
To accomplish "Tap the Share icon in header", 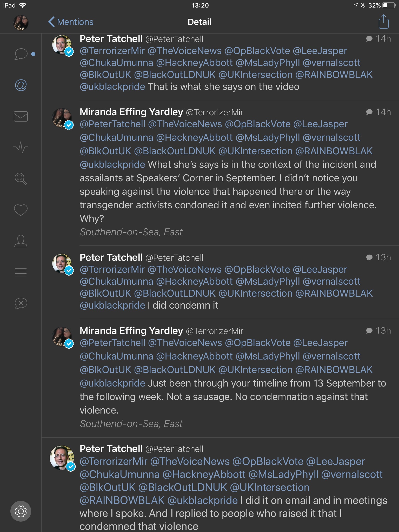I will tap(383, 22).
